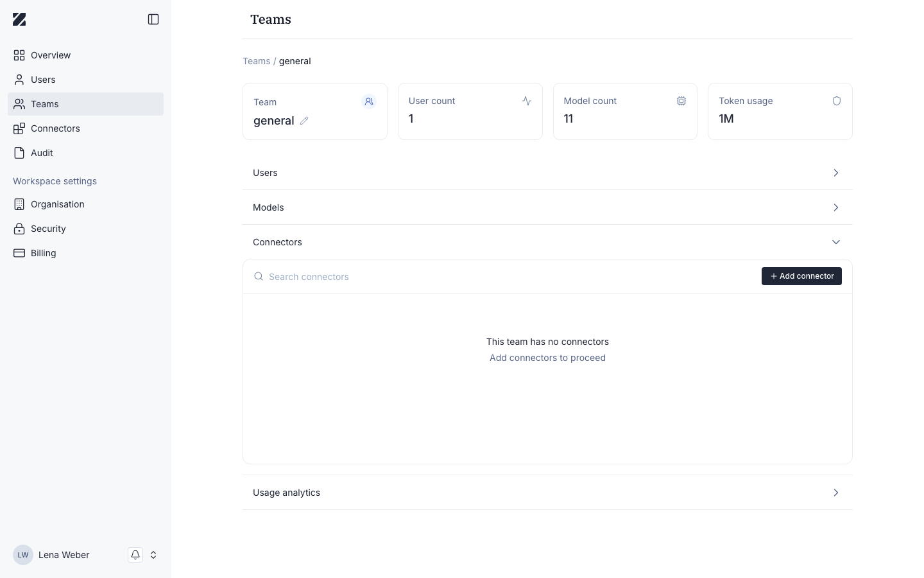This screenshot has height=578, width=924.
Task: Click the Add connectors to proceed text
Action: click(547, 358)
